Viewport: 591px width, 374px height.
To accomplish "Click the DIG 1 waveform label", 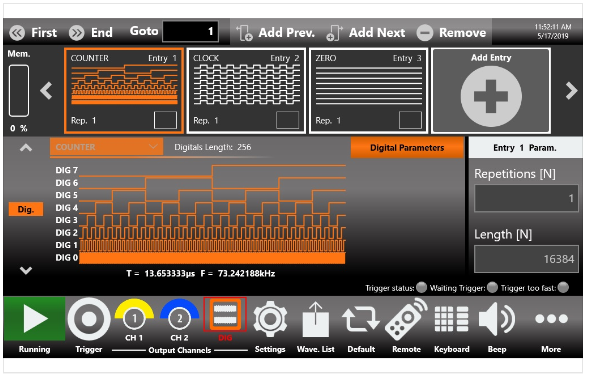I will [67, 245].
